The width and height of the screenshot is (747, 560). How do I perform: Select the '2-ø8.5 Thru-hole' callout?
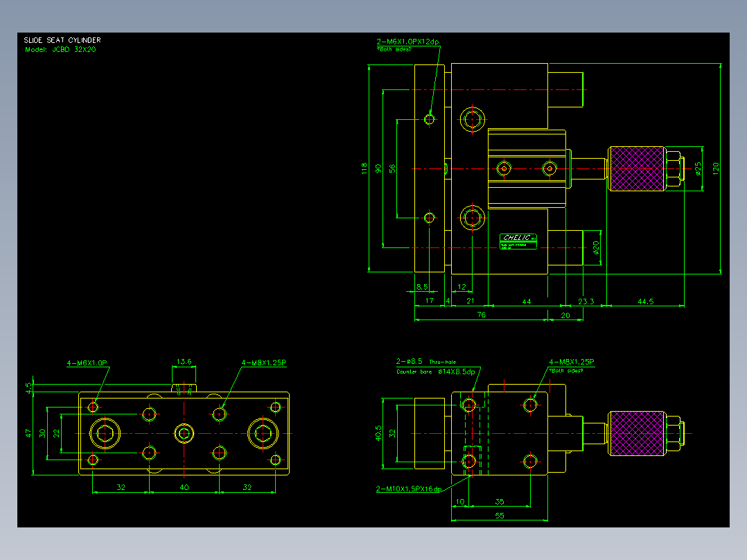(x=426, y=362)
